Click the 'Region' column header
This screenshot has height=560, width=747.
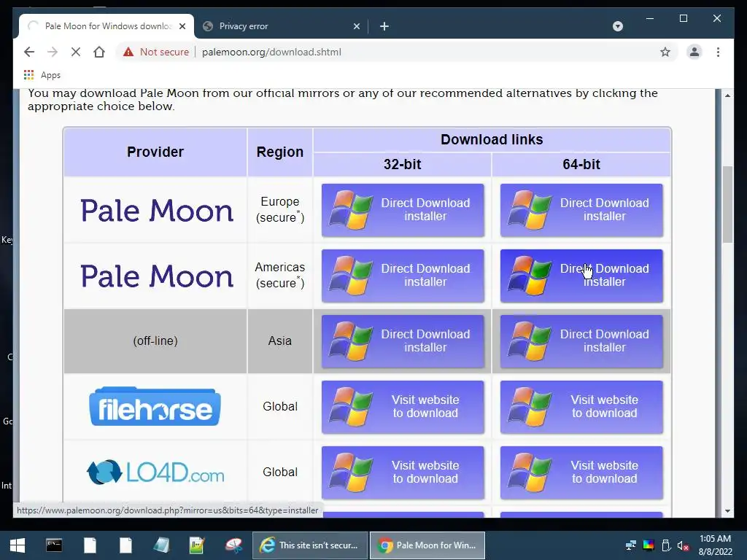[x=279, y=152]
